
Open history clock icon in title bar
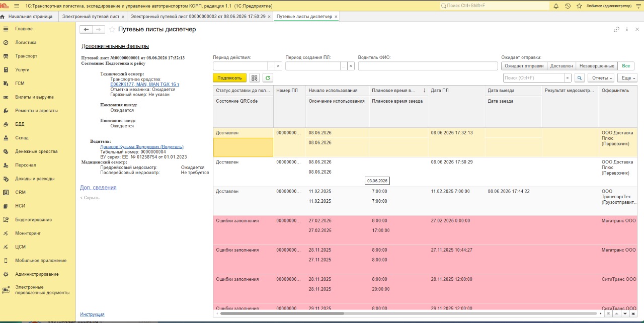[x=568, y=6]
